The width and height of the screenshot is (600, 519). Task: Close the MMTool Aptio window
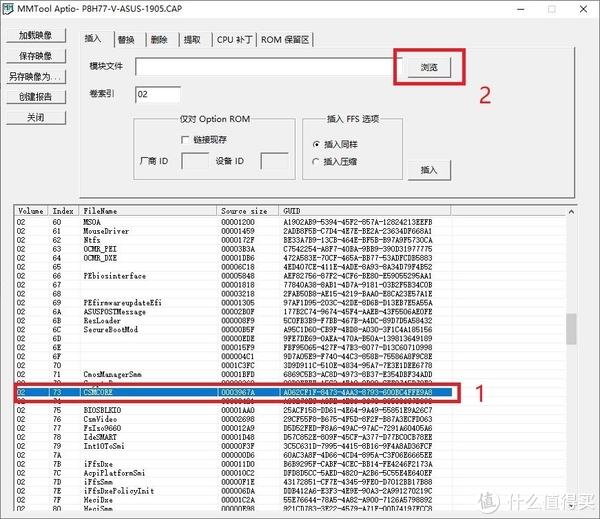pos(584,9)
